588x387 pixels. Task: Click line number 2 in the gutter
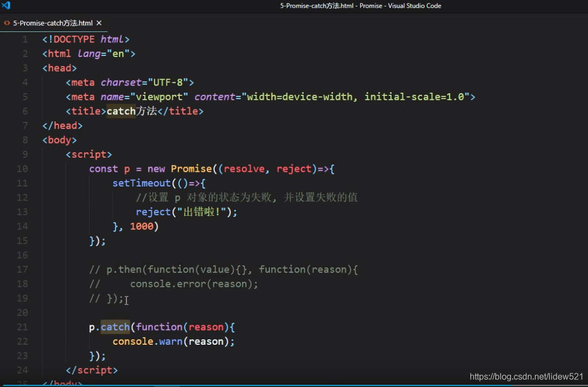[x=25, y=54]
